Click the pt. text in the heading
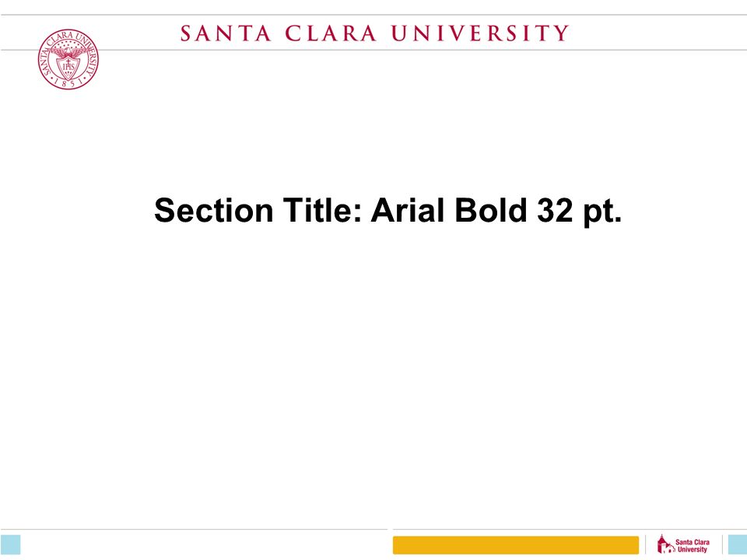Image resolution: width=747 pixels, height=560 pixels. point(602,212)
